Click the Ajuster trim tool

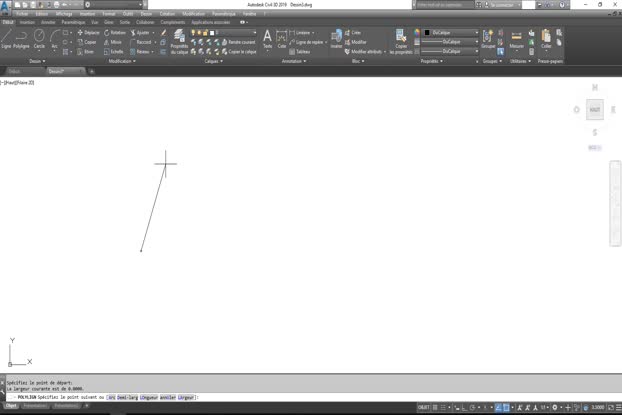pyautogui.click(x=140, y=33)
